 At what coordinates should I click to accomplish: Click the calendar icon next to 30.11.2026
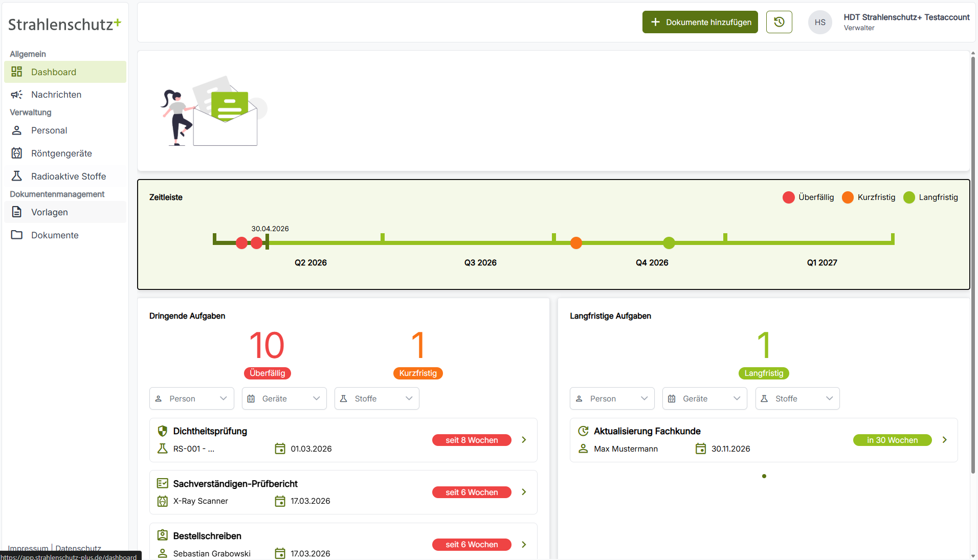point(701,449)
